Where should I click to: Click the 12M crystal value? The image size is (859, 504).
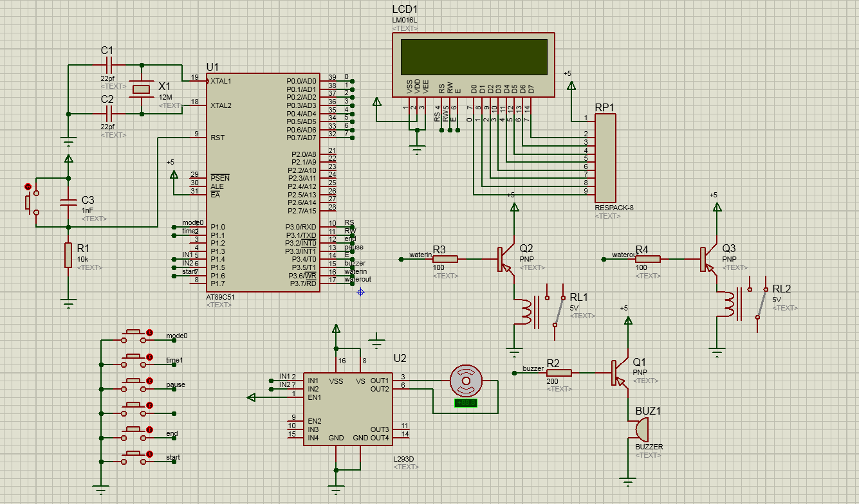click(165, 97)
